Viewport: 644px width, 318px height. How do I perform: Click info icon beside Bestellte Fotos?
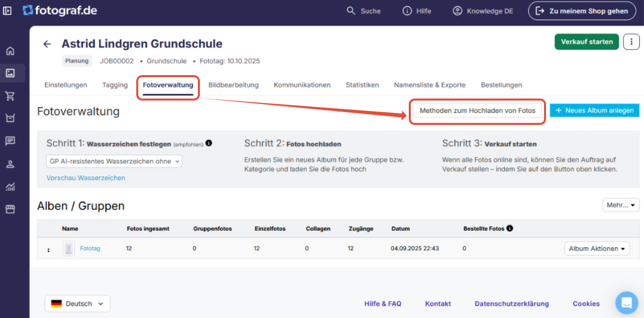(510, 228)
